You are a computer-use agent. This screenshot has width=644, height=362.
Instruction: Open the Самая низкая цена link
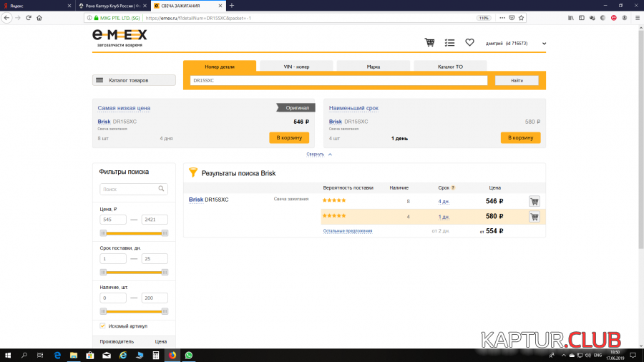(x=124, y=108)
